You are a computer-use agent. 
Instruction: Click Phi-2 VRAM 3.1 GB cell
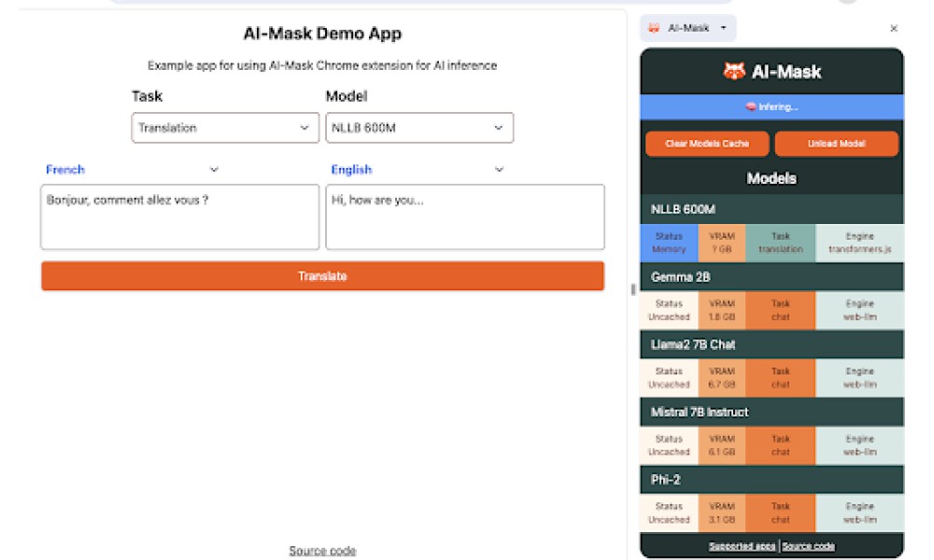pyautogui.click(x=721, y=513)
